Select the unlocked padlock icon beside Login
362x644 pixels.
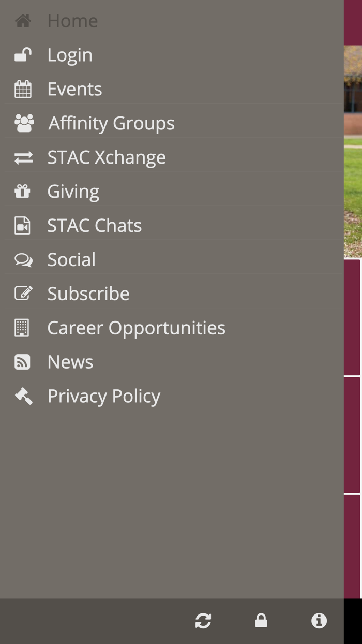(x=23, y=54)
